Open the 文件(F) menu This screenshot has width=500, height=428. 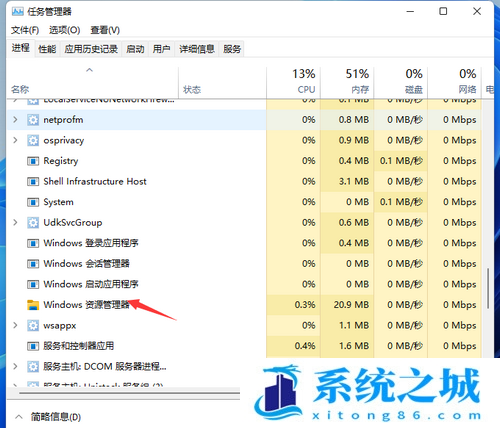tap(25, 30)
